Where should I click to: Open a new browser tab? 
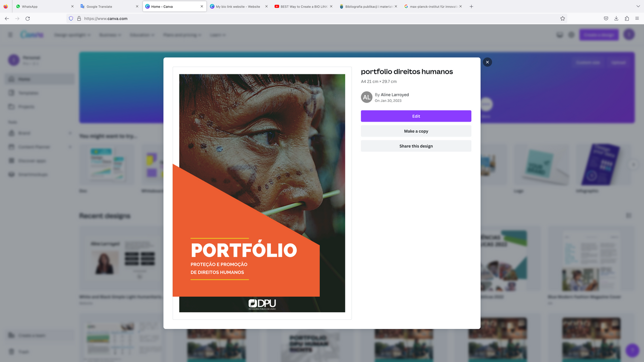click(x=471, y=7)
